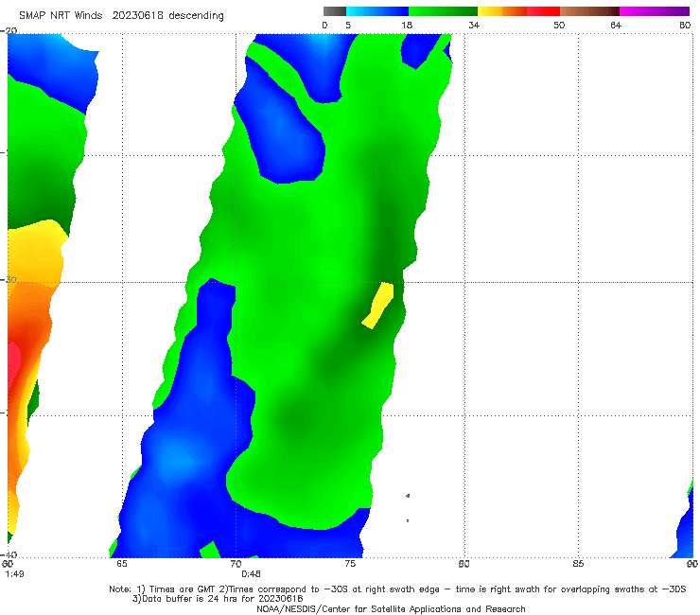700x615 pixels.
Task: Click the note line starting 'Note: 1) Times are GMT'
Action: tap(397, 589)
